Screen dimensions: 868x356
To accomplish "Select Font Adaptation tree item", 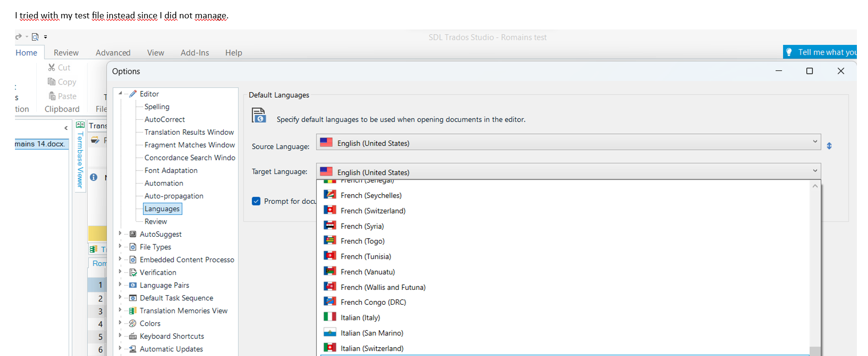I will pyautogui.click(x=171, y=171).
